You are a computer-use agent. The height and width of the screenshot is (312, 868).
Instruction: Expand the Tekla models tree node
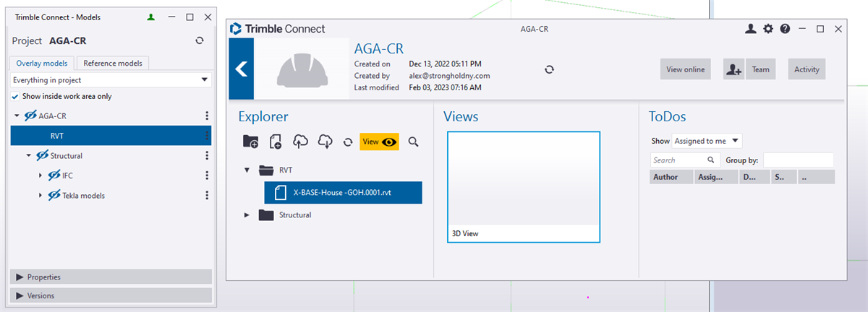[x=41, y=195]
